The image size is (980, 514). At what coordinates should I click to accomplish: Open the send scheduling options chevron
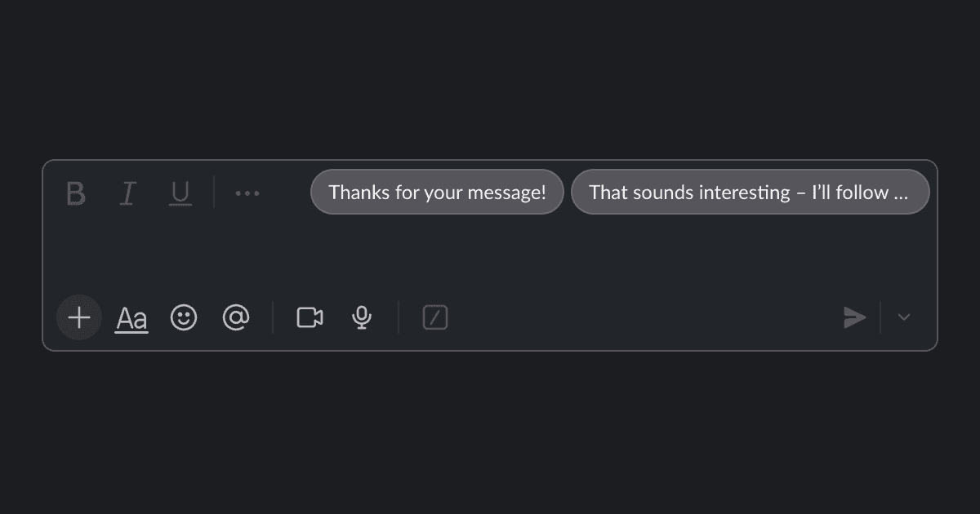[x=904, y=317]
